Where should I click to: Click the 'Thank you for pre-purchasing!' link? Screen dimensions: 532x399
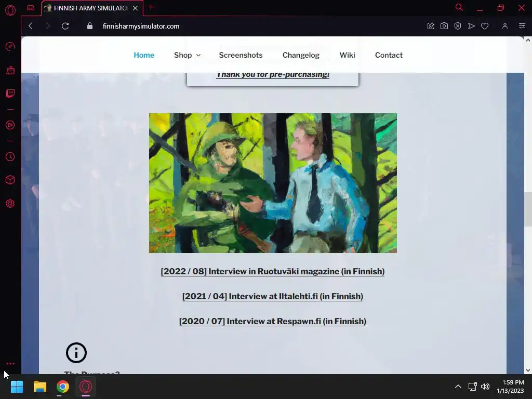tap(273, 75)
